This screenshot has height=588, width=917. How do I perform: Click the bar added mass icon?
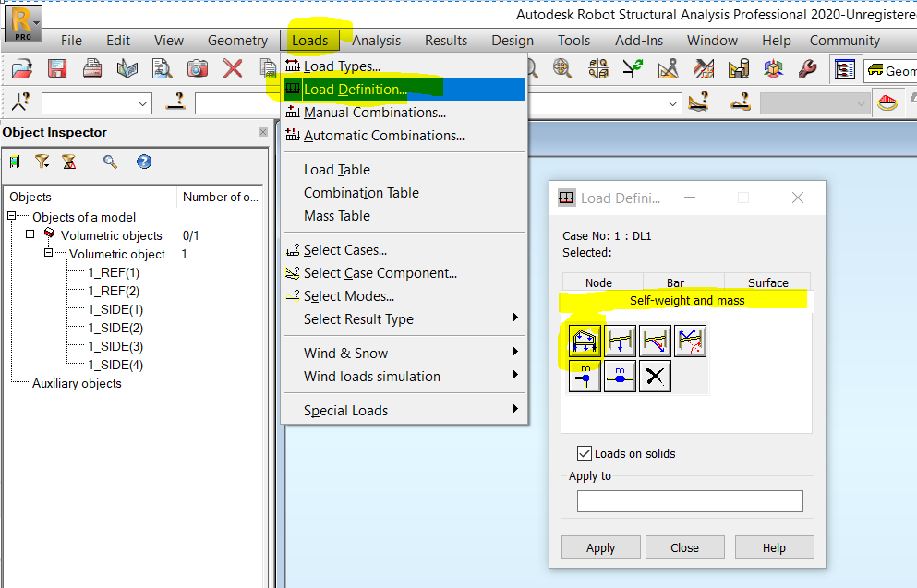point(620,376)
